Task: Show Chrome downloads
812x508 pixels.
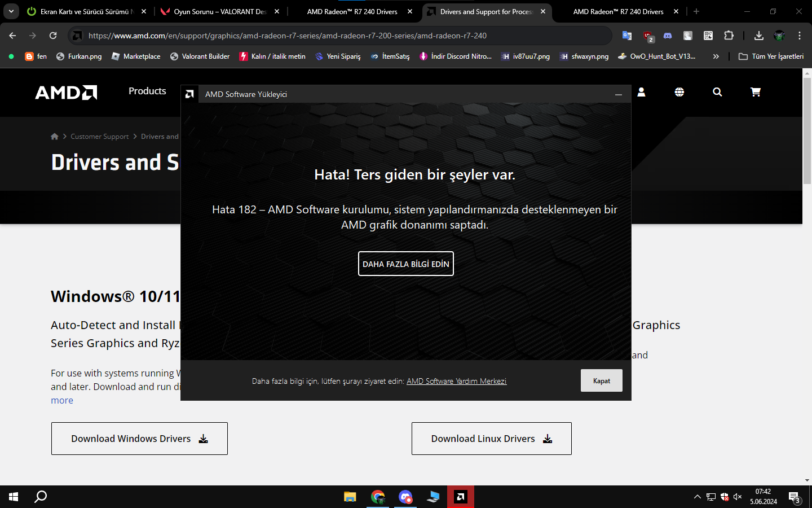Action: tap(759, 36)
